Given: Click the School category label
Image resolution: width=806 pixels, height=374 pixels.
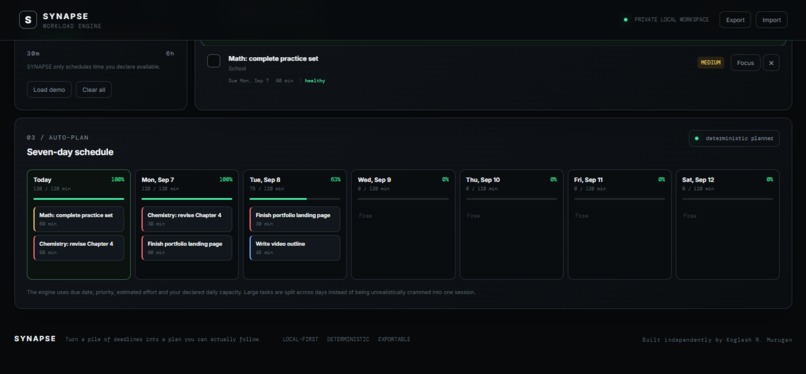Looking at the screenshot, I should 237,68.
